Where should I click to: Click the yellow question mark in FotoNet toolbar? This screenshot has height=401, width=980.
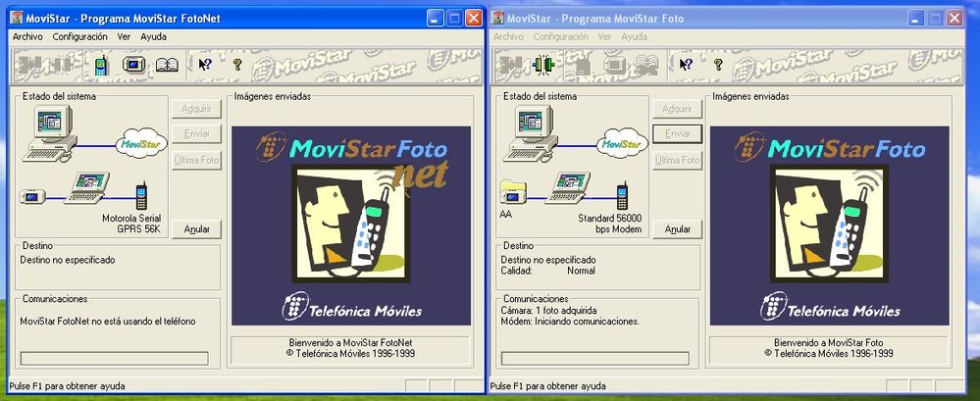(x=236, y=64)
